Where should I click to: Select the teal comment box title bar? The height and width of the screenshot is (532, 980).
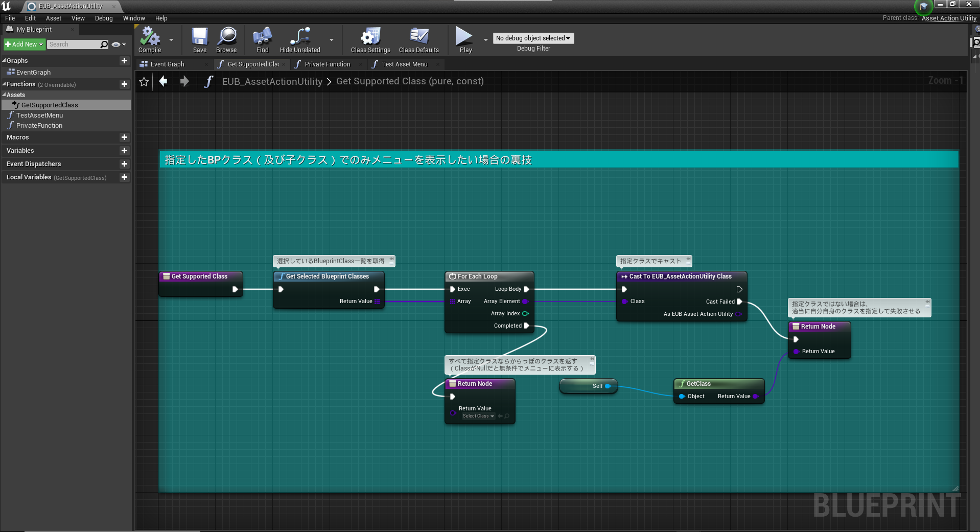[x=558, y=160]
